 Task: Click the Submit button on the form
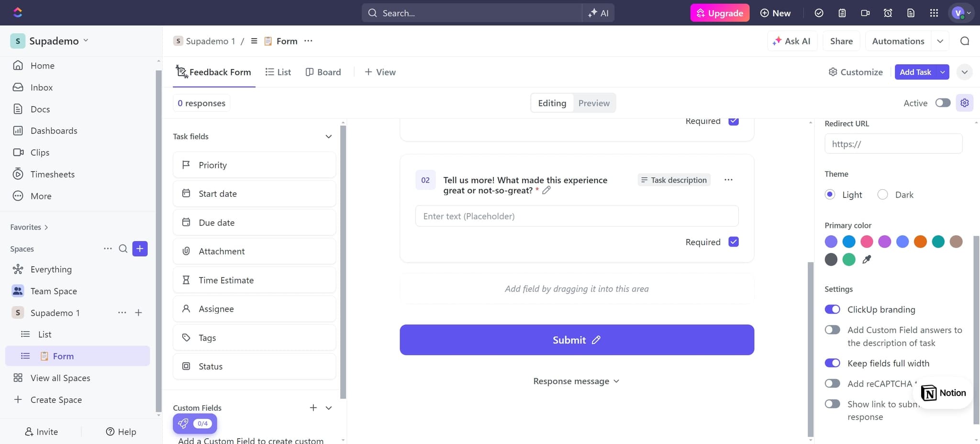point(576,340)
